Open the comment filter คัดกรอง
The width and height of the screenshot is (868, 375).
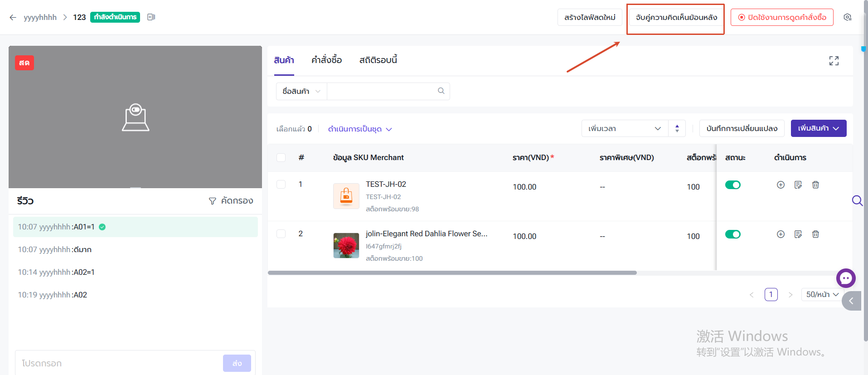pyautogui.click(x=231, y=200)
